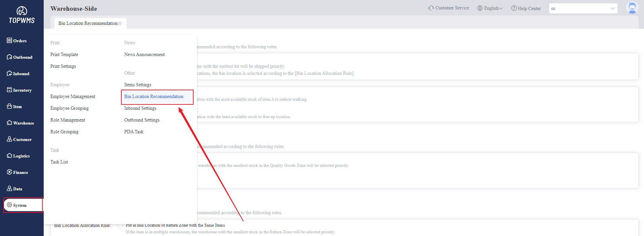Open Employee Management menu item
Image resolution: width=644 pixels, height=236 pixels.
click(x=73, y=97)
